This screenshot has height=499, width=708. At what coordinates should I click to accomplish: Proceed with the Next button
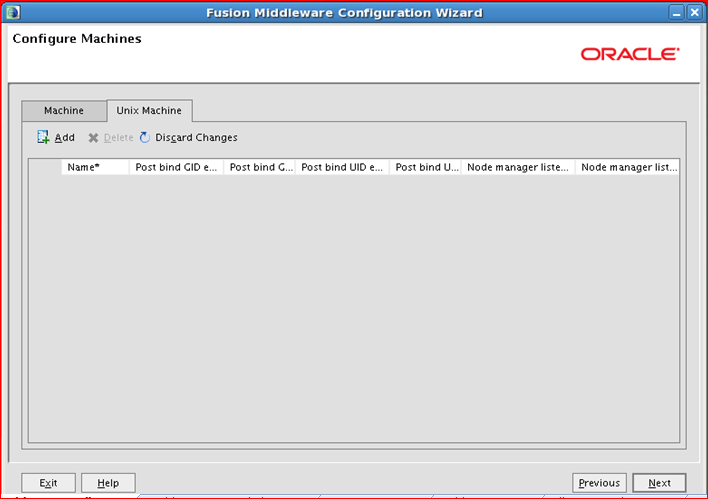pyautogui.click(x=659, y=483)
